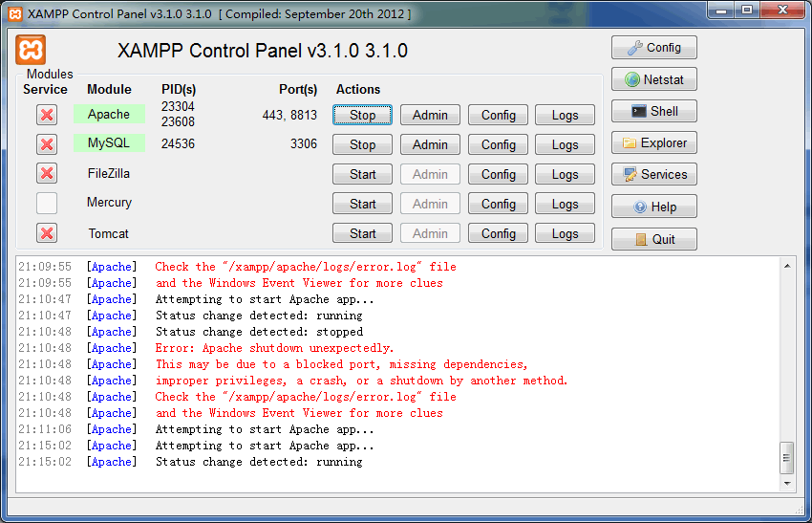
Task: Click the disabled Tomcat Admin button
Action: (x=430, y=233)
